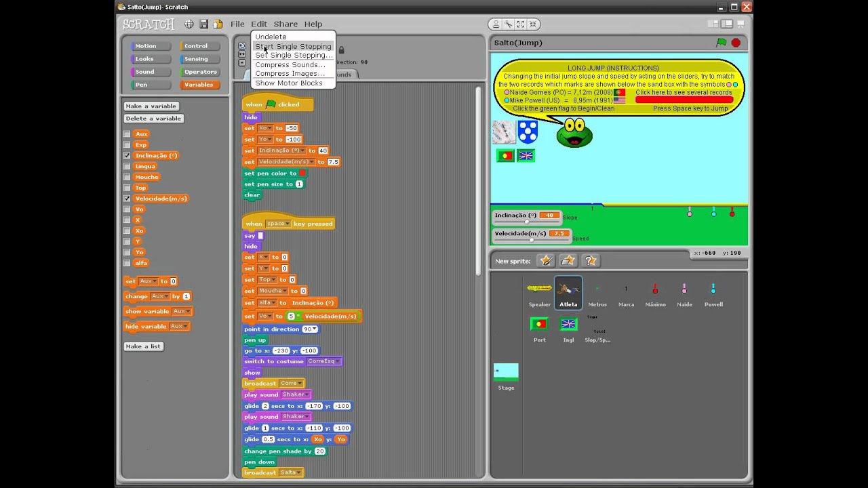
Task: Select the Powell sprite thumbnail
Action: coord(713,293)
